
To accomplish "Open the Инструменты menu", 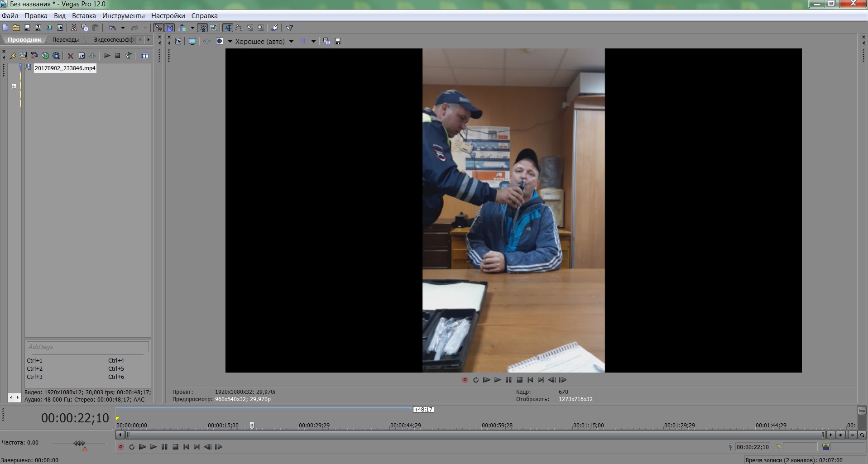I will click(123, 15).
